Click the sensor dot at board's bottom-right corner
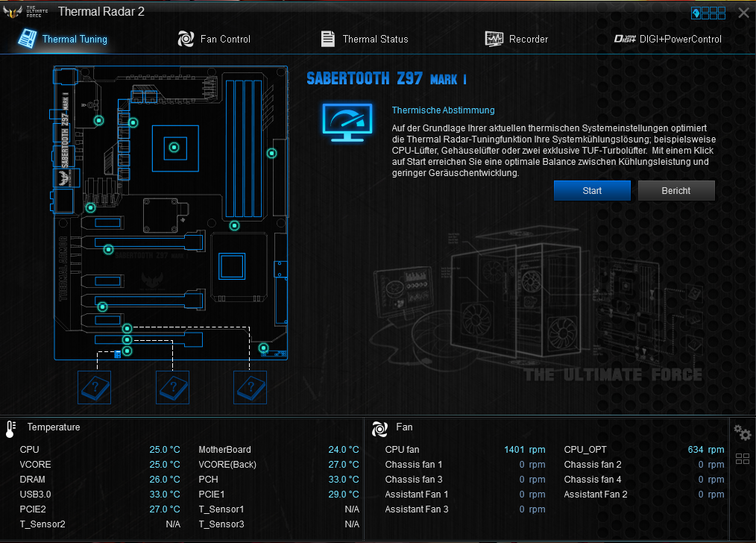The width and height of the screenshot is (756, 543). [263, 348]
